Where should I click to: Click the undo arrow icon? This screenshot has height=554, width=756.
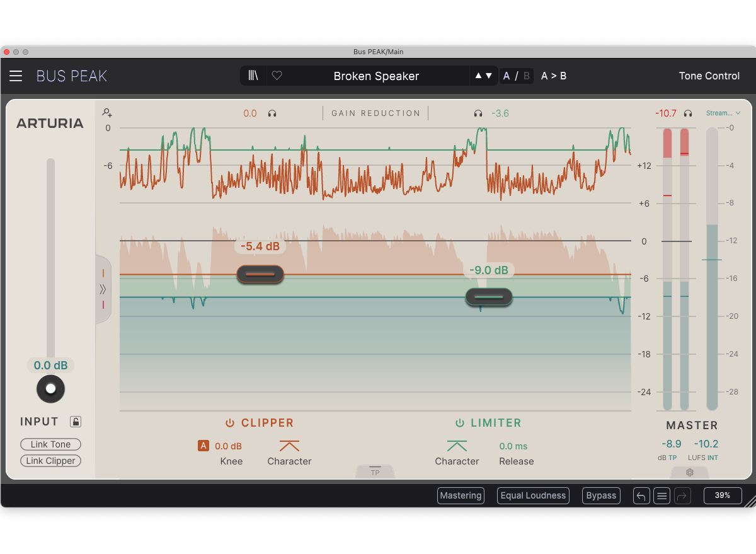click(x=641, y=495)
